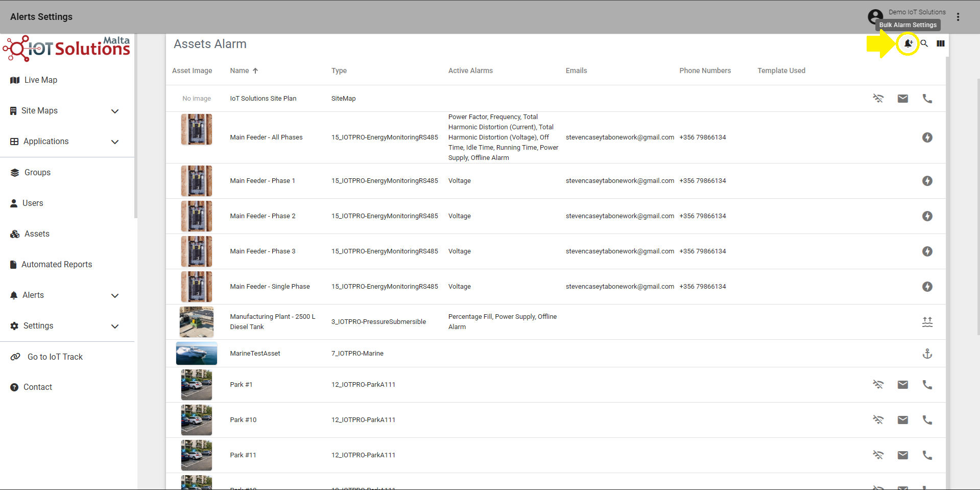The width and height of the screenshot is (980, 490).
Task: Click tank level icon for Diesel Tank row
Action: click(927, 322)
